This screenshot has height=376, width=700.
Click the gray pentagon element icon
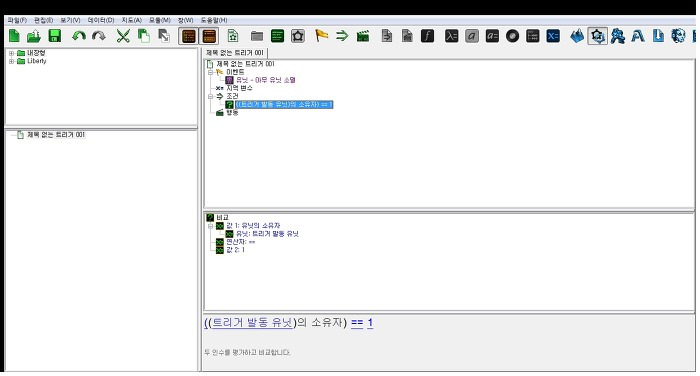[298, 36]
